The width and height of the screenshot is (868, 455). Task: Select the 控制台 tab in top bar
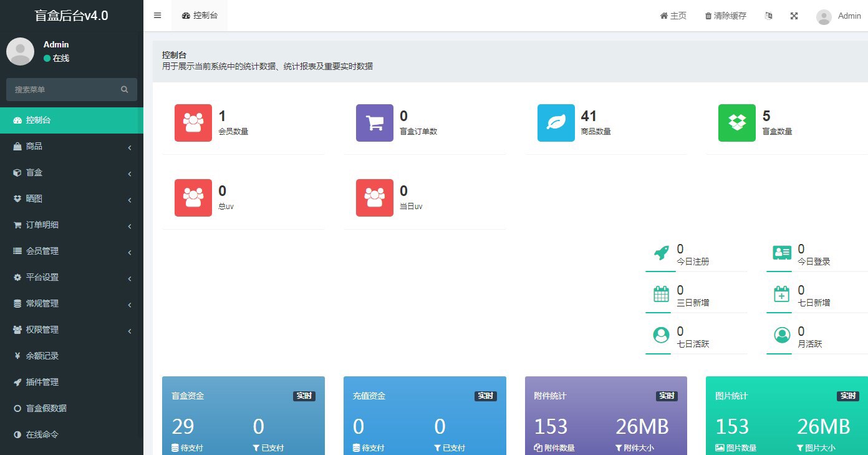click(200, 16)
